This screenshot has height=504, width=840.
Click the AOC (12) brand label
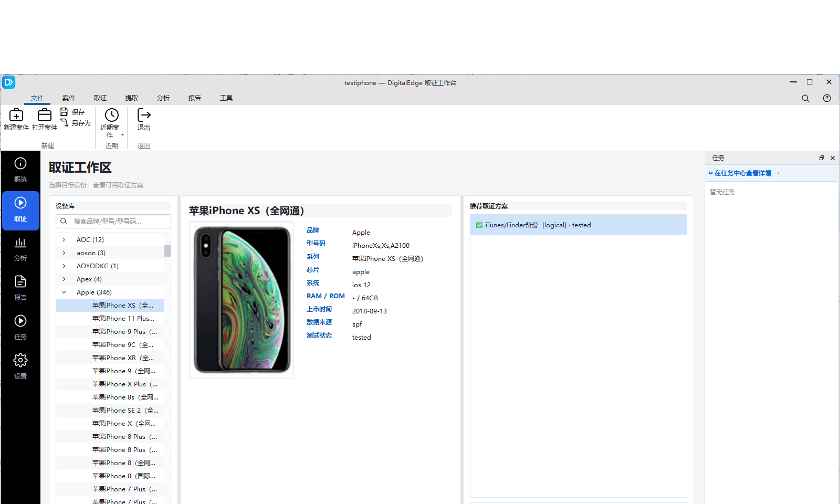(x=90, y=240)
